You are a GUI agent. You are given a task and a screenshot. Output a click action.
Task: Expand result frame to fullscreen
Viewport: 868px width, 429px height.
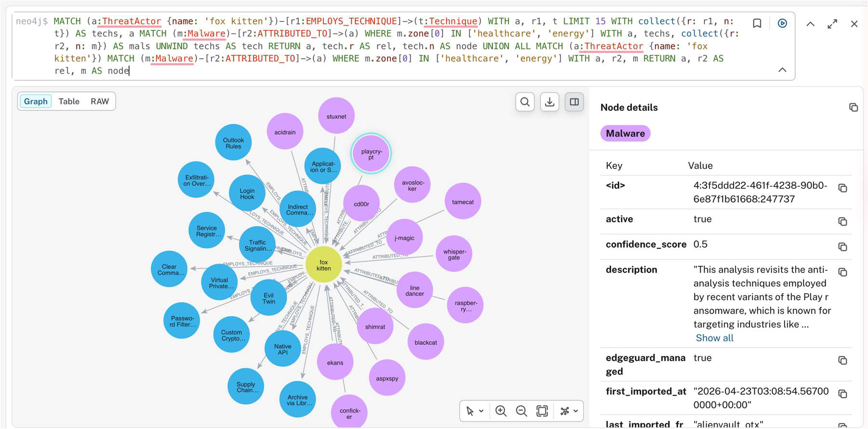click(x=832, y=24)
